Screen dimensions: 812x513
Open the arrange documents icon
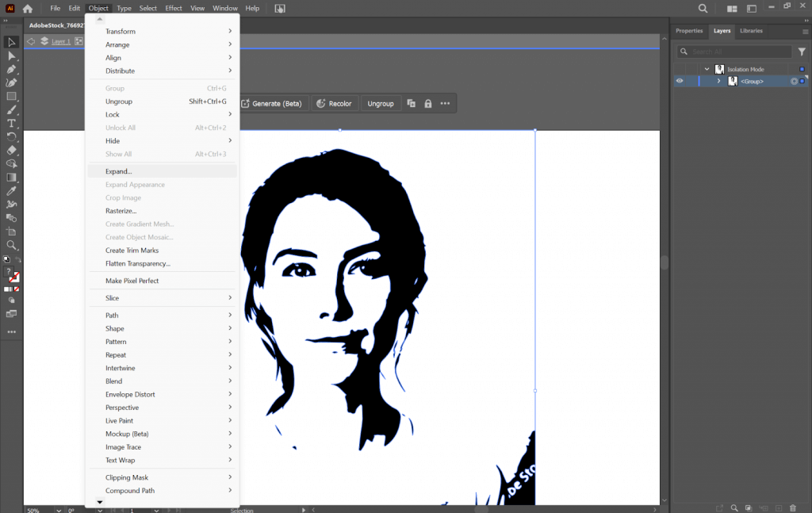pos(732,8)
